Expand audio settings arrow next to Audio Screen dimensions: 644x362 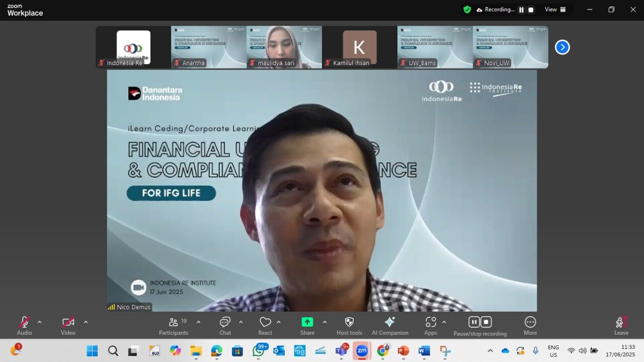pyautogui.click(x=40, y=322)
